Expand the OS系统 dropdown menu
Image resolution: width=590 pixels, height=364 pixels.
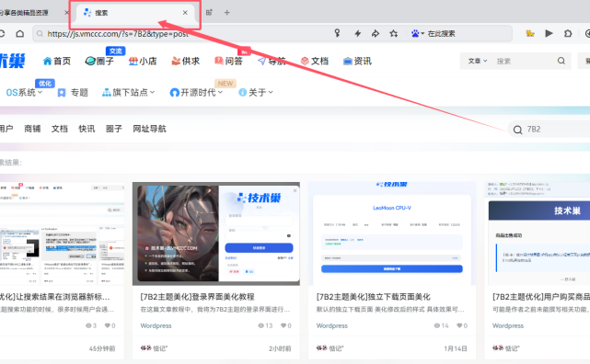24,93
